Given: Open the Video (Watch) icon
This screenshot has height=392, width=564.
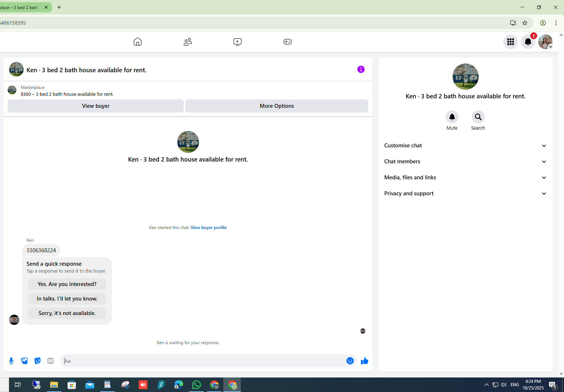Looking at the screenshot, I should pos(238,42).
